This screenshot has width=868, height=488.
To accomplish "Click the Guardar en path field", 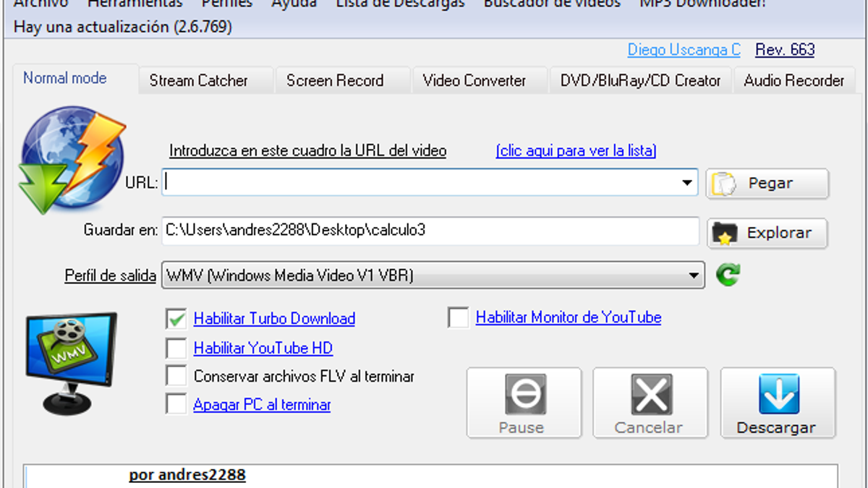I will pos(430,231).
